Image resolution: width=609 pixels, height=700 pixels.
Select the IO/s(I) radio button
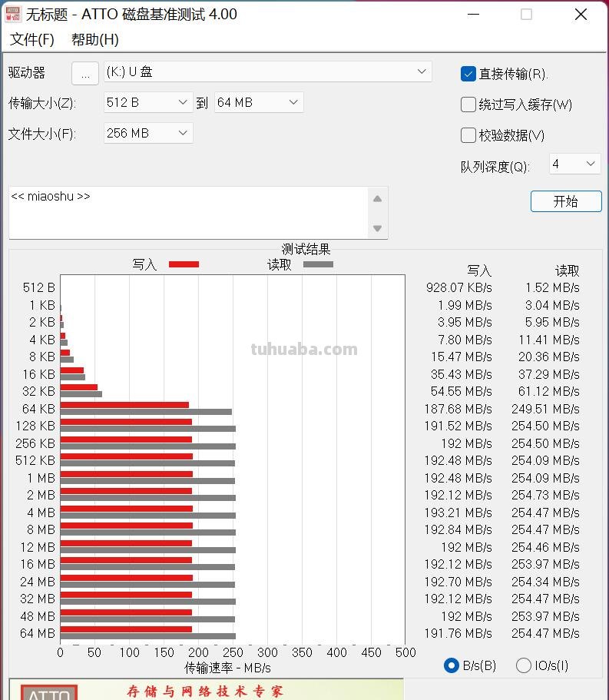523,665
